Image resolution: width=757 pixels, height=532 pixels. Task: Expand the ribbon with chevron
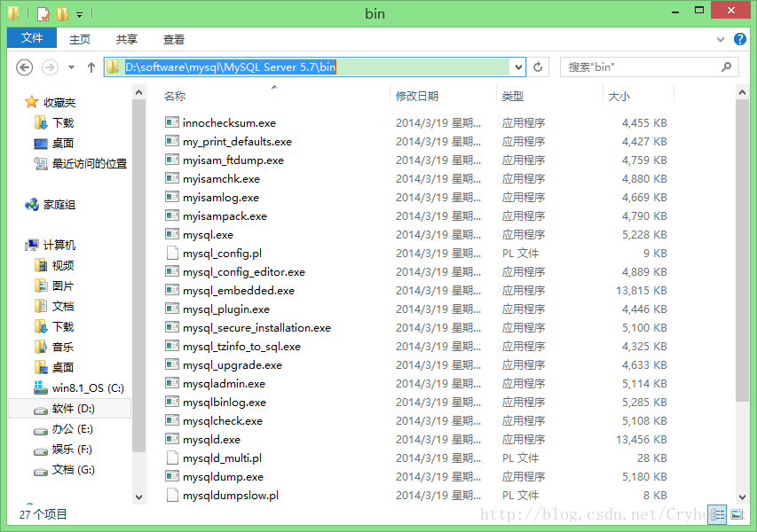721,39
